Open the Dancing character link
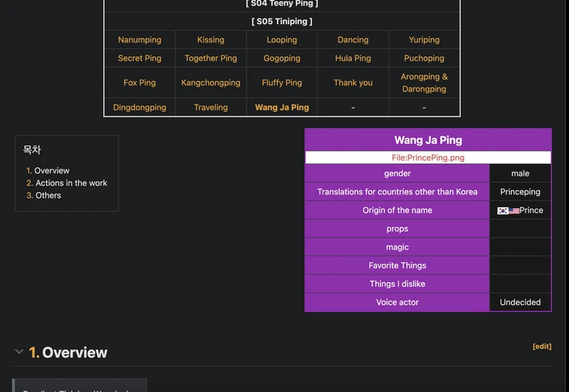The height and width of the screenshot is (392, 569). point(353,40)
